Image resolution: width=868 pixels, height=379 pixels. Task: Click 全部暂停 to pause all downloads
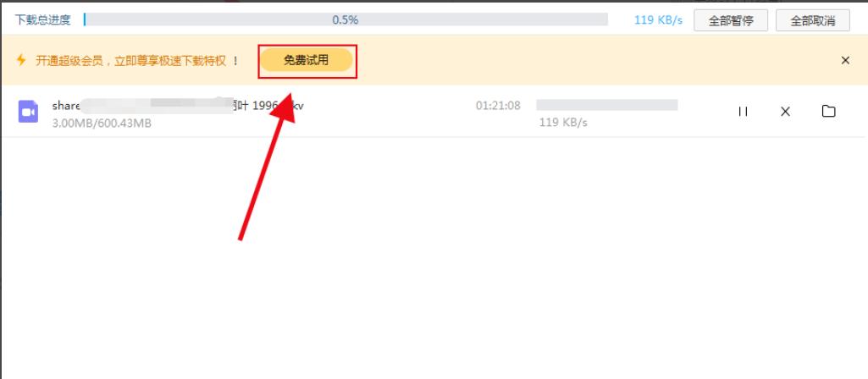[731, 21]
